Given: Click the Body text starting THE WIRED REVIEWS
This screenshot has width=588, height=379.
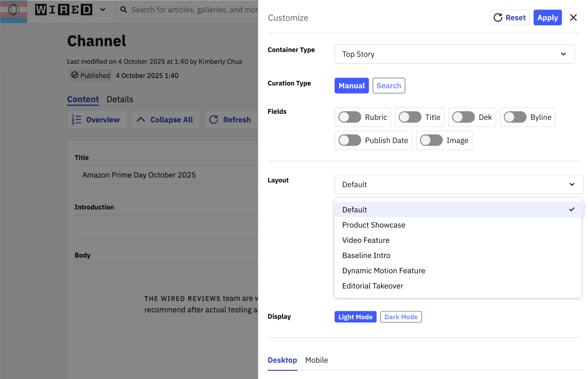Looking at the screenshot, I should [x=201, y=304].
